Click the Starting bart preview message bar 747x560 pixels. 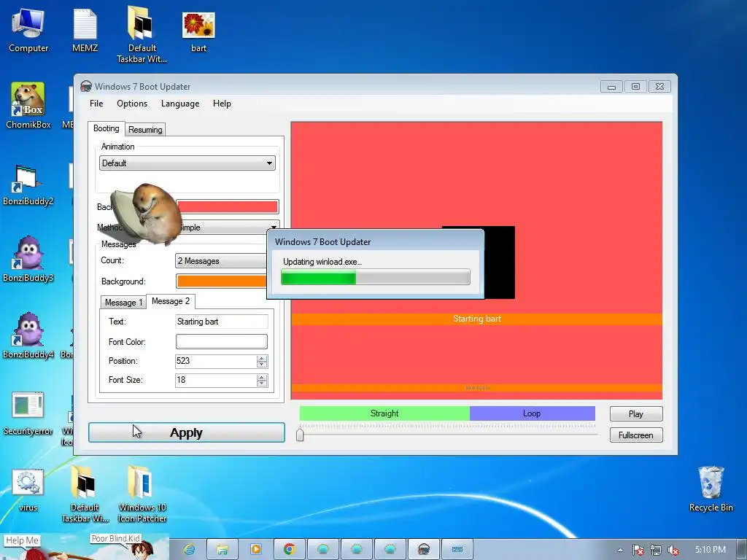(477, 319)
